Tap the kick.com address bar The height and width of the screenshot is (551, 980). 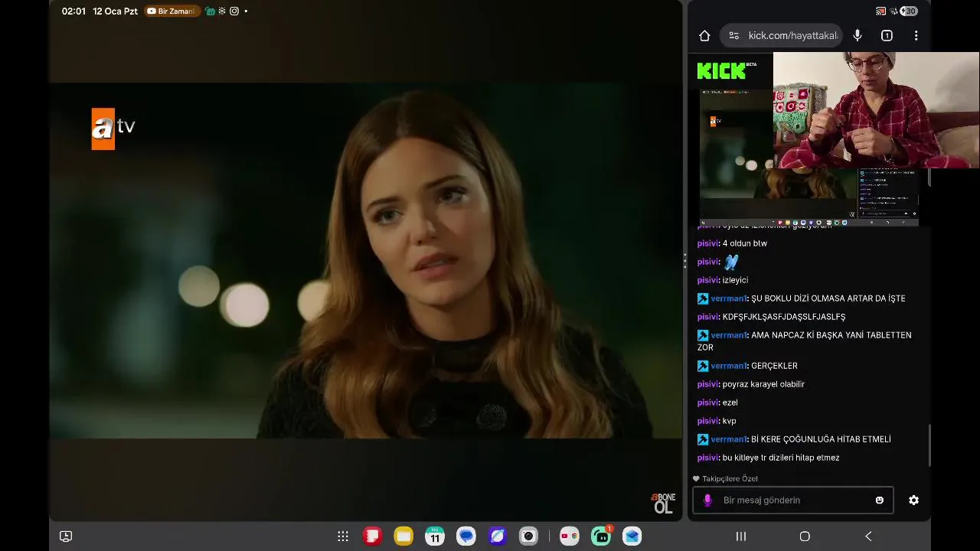(782, 36)
